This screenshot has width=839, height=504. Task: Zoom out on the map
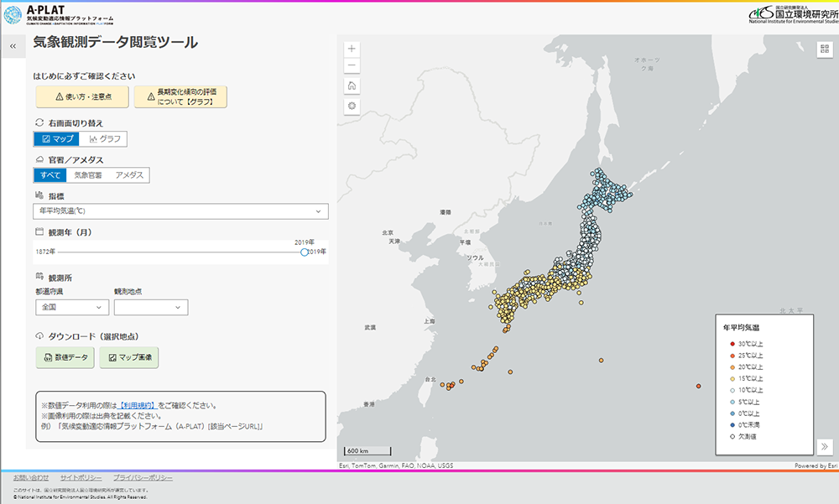pyautogui.click(x=352, y=65)
